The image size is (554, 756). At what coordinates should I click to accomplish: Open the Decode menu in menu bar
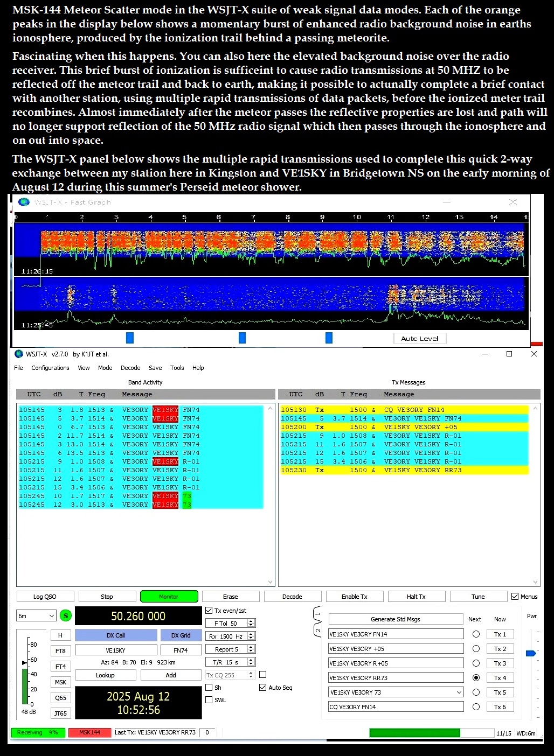coord(130,368)
